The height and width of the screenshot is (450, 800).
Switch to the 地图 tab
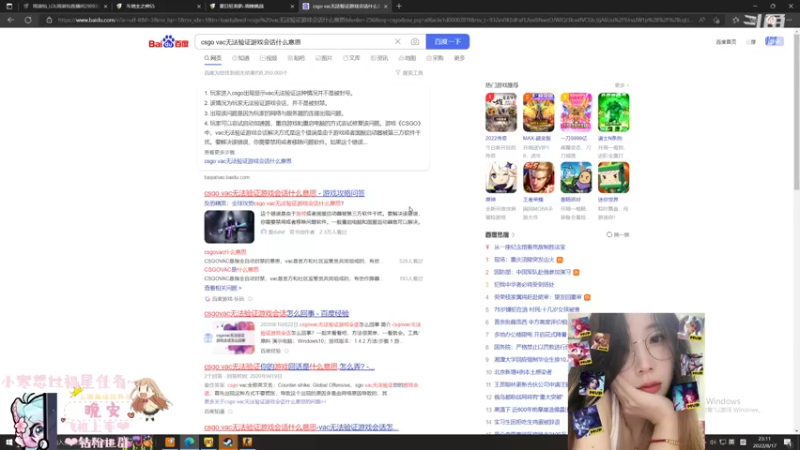407,58
